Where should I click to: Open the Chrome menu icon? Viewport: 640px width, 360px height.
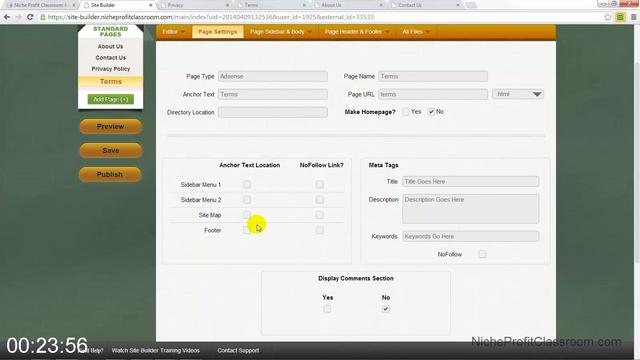pyautogui.click(x=633, y=17)
